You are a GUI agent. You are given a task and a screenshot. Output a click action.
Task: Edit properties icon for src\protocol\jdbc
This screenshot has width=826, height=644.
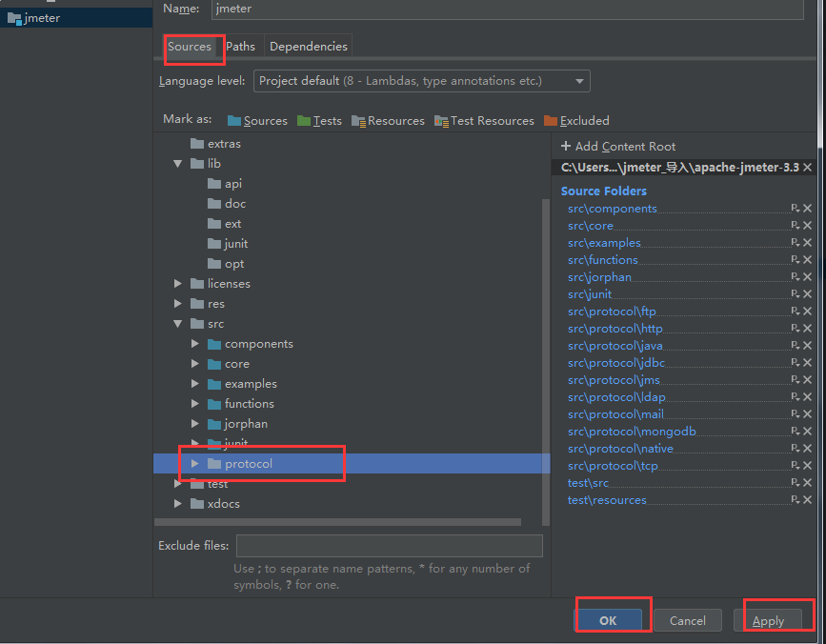tap(796, 363)
